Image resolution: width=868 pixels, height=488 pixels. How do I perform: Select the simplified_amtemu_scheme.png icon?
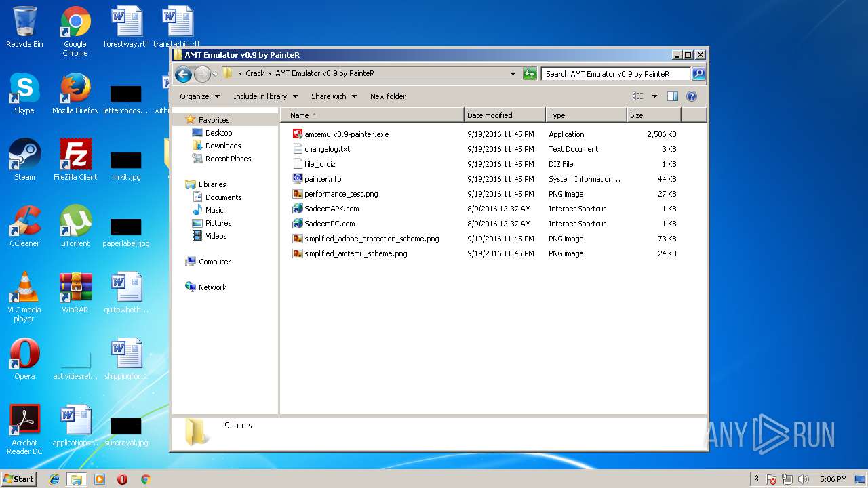pos(298,253)
